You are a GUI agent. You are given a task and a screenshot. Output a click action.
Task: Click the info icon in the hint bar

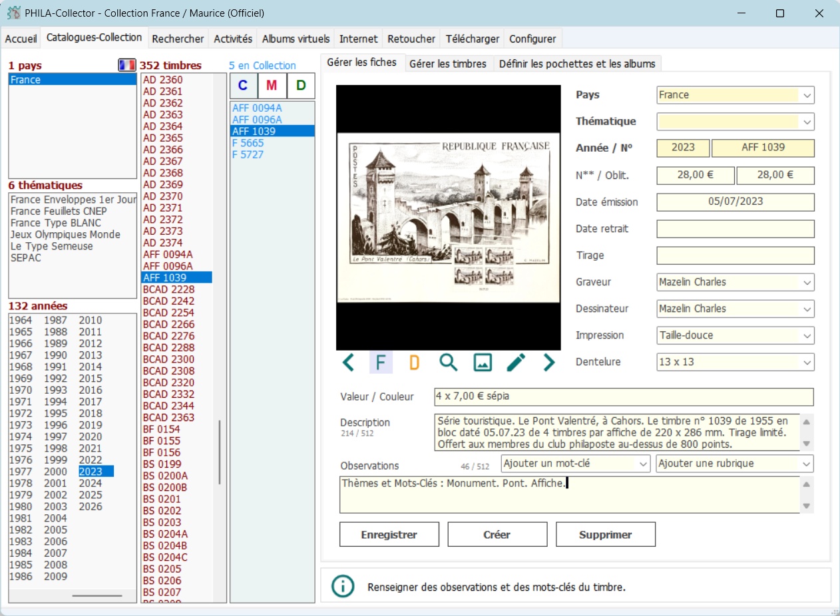tap(343, 587)
